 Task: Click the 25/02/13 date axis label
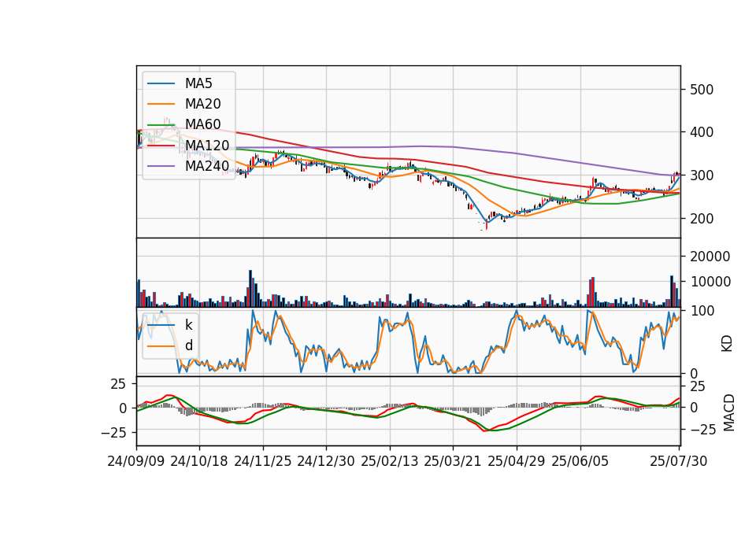click(x=390, y=461)
